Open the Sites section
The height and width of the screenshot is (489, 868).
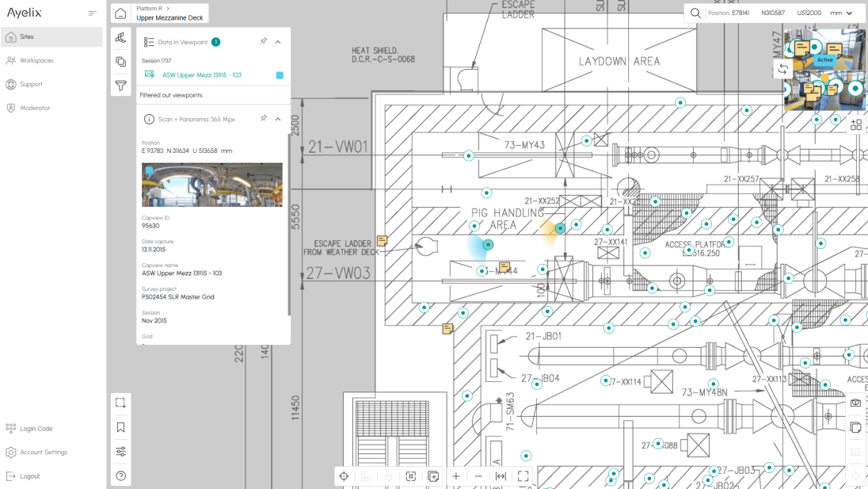[51, 37]
